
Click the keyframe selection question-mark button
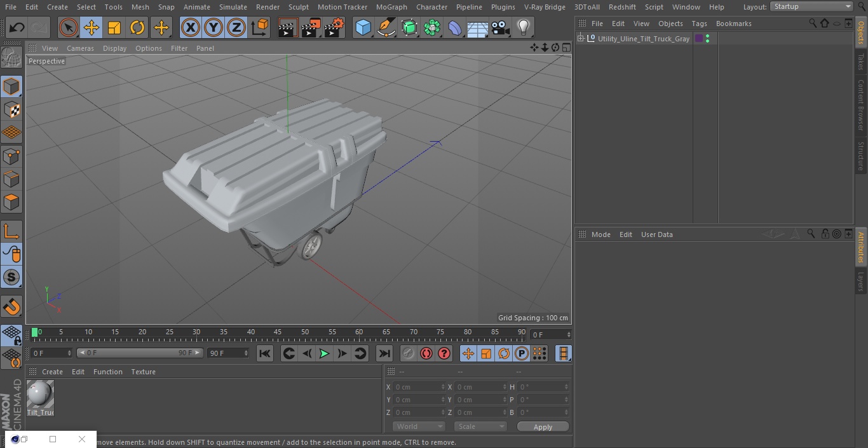tap(444, 353)
